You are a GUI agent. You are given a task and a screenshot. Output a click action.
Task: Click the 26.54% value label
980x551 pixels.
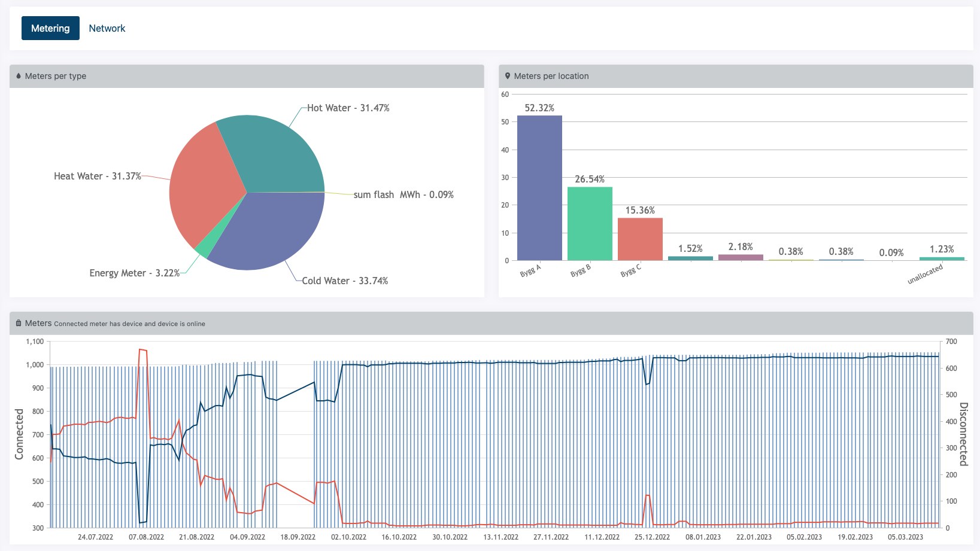tap(590, 179)
